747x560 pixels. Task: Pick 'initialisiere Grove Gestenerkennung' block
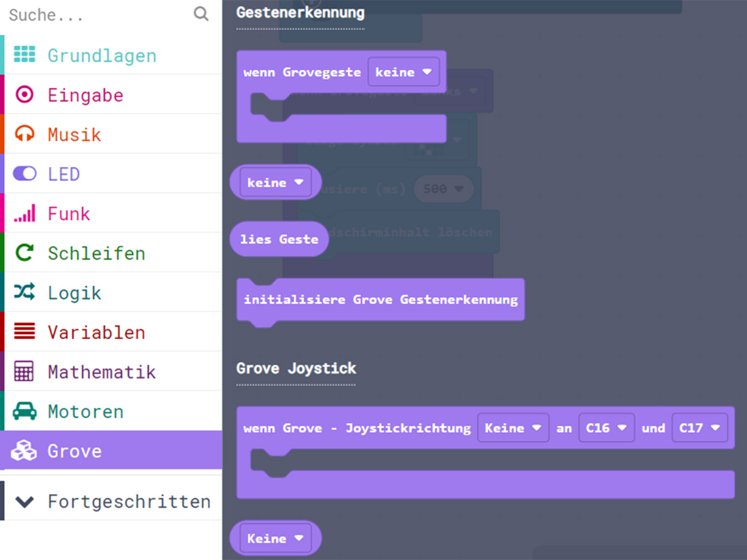pos(380,300)
